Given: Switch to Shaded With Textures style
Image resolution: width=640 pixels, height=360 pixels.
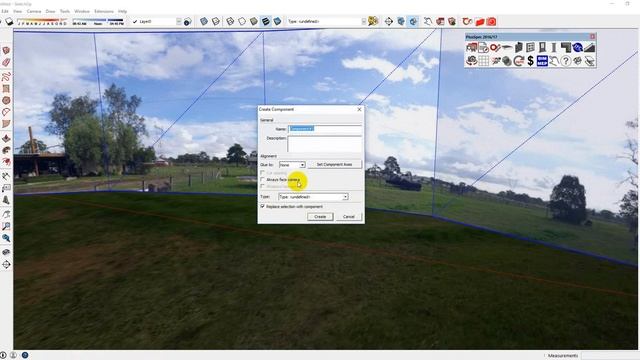Looking at the screenshot, I should 266,21.
